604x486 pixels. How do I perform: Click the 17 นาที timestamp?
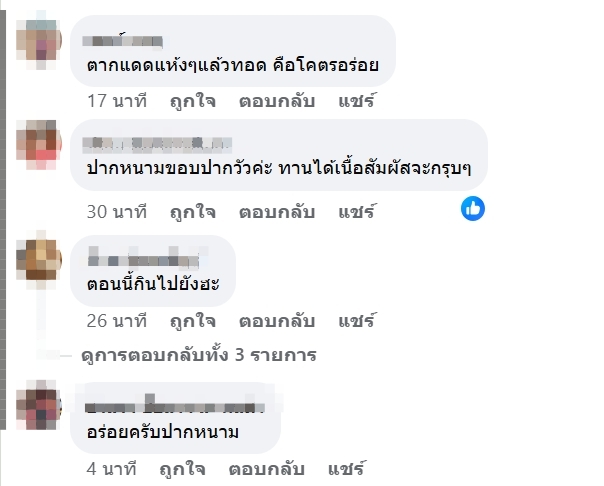tap(117, 101)
